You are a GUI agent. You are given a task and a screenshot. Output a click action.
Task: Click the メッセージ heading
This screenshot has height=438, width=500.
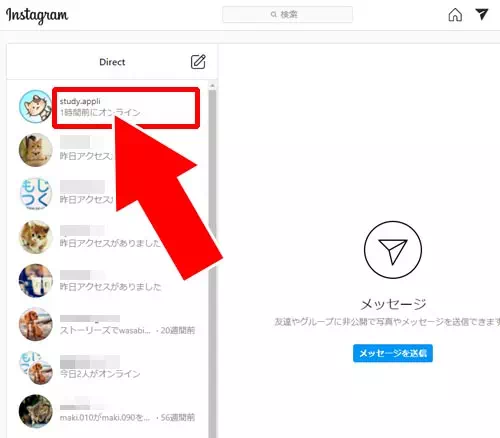393,304
